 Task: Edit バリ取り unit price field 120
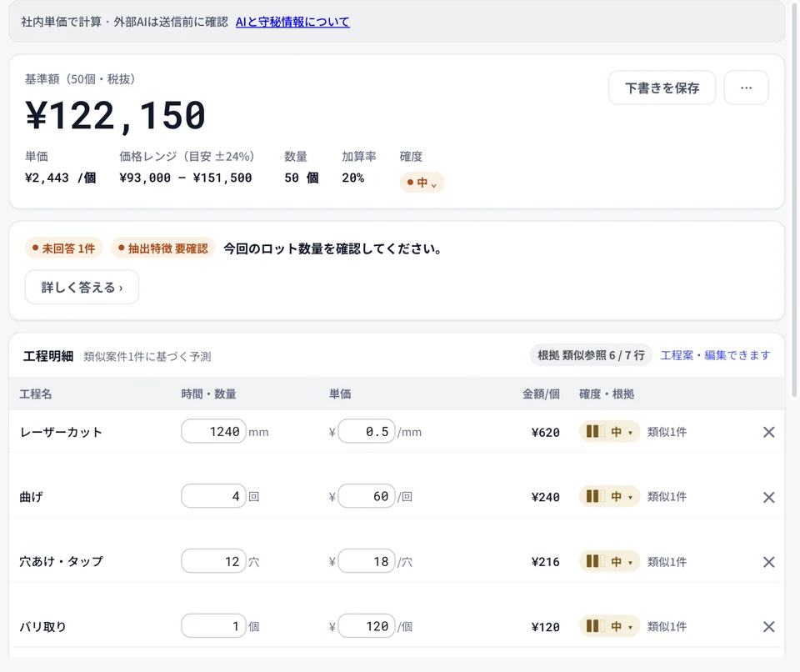point(367,626)
